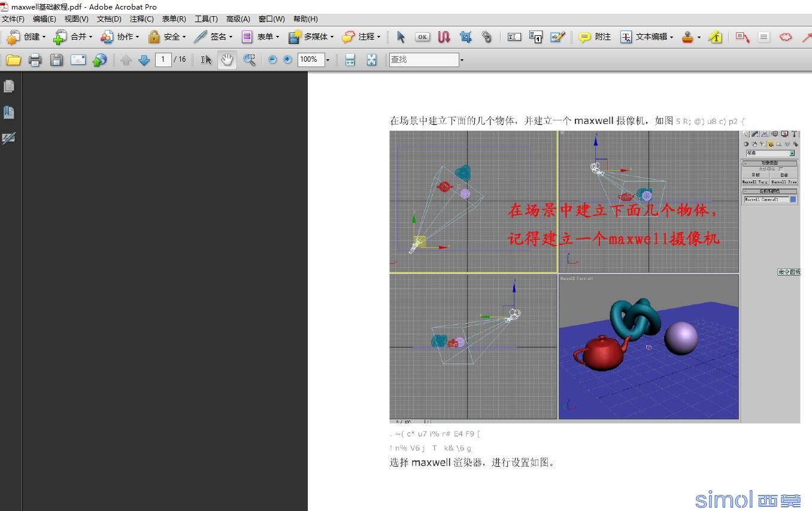
Task: Activate the hand pan tool
Action: tap(227, 60)
